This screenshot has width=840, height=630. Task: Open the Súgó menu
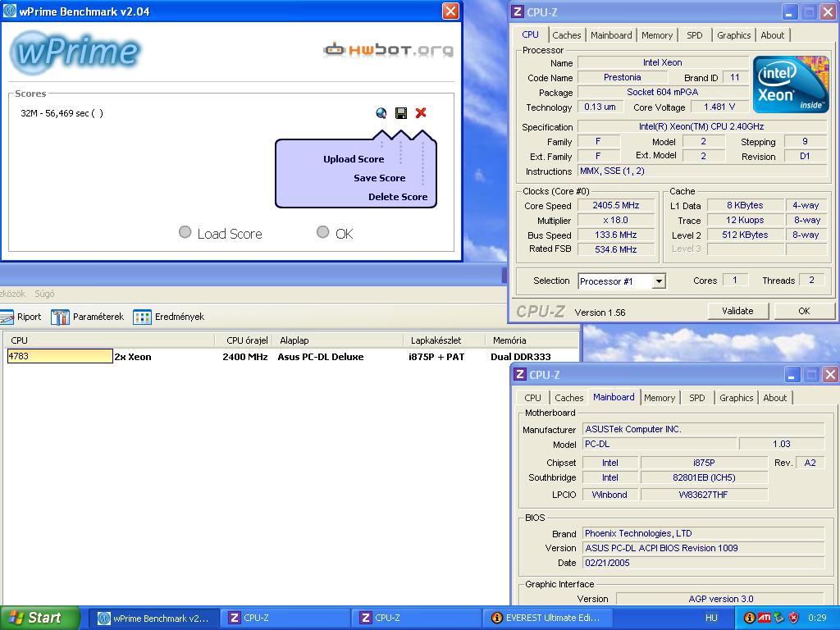point(44,294)
